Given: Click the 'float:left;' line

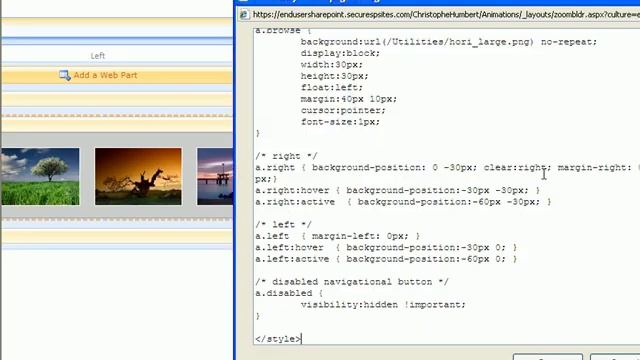Looking at the screenshot, I should 331,87.
